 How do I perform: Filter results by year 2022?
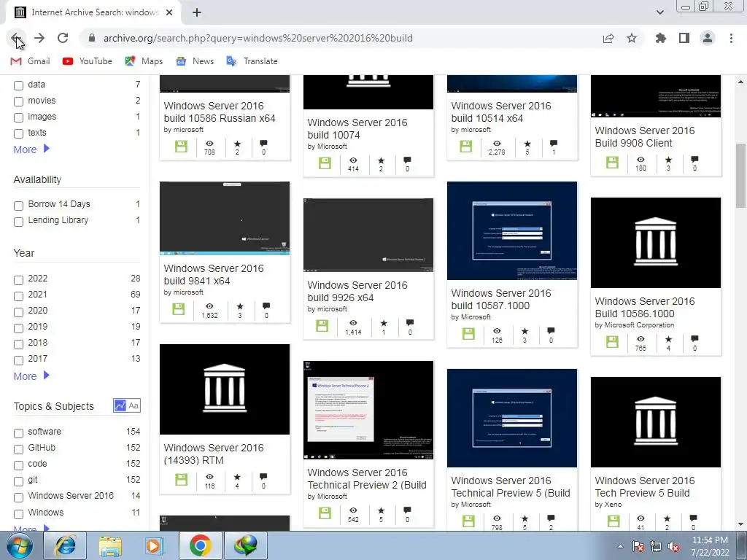pos(18,280)
